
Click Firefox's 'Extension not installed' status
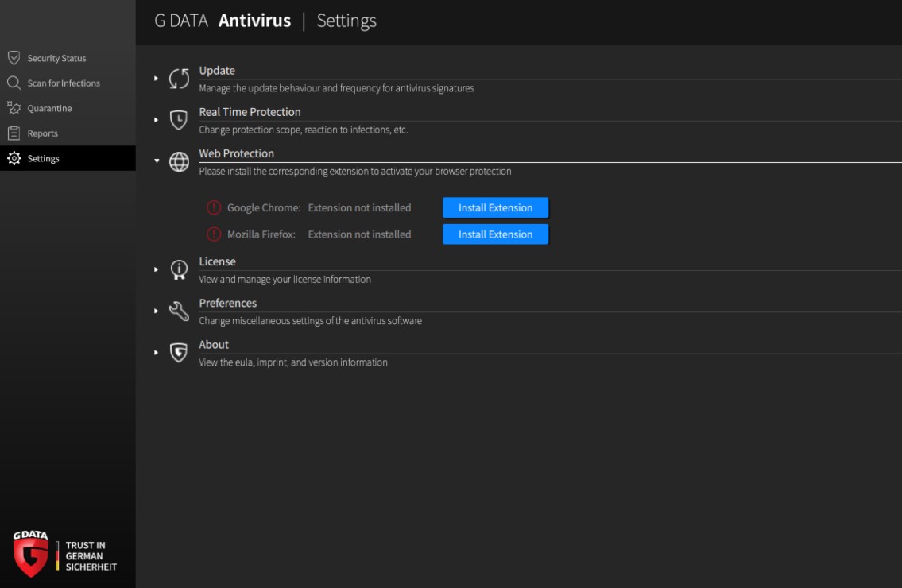click(x=359, y=234)
